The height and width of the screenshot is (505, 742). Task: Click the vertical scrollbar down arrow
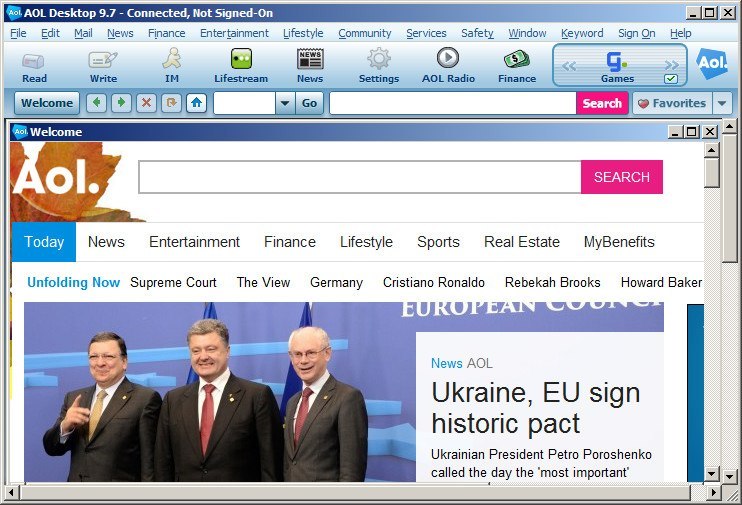[712, 474]
